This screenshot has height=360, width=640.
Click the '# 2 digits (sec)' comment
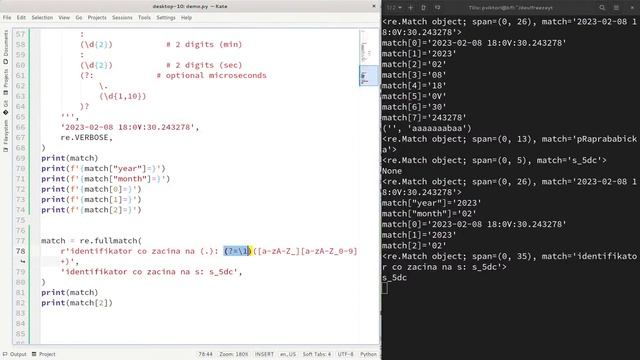pyautogui.click(x=204, y=65)
